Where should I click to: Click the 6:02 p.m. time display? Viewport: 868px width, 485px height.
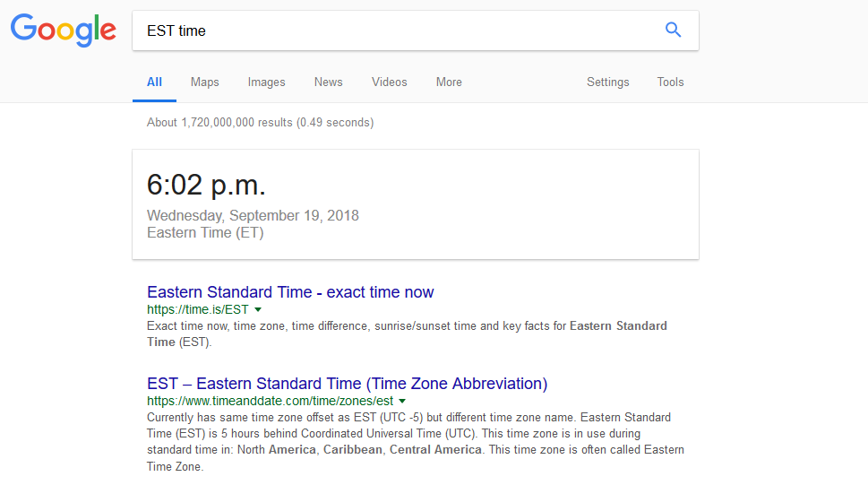coord(206,186)
